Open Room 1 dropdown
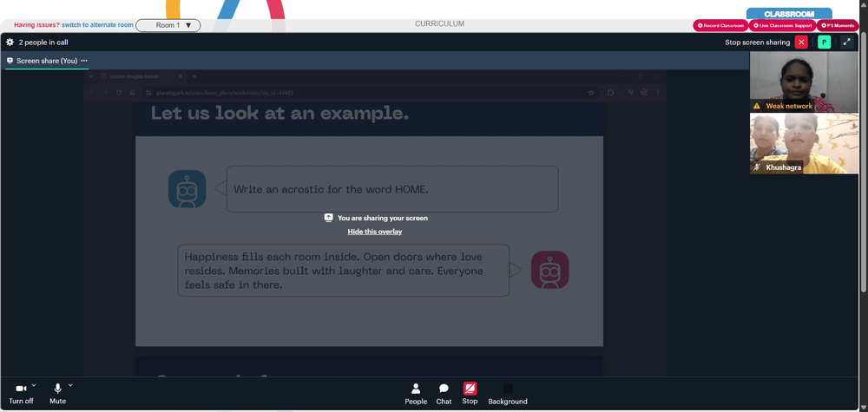Screen dimensions: 868x412 click(x=168, y=25)
